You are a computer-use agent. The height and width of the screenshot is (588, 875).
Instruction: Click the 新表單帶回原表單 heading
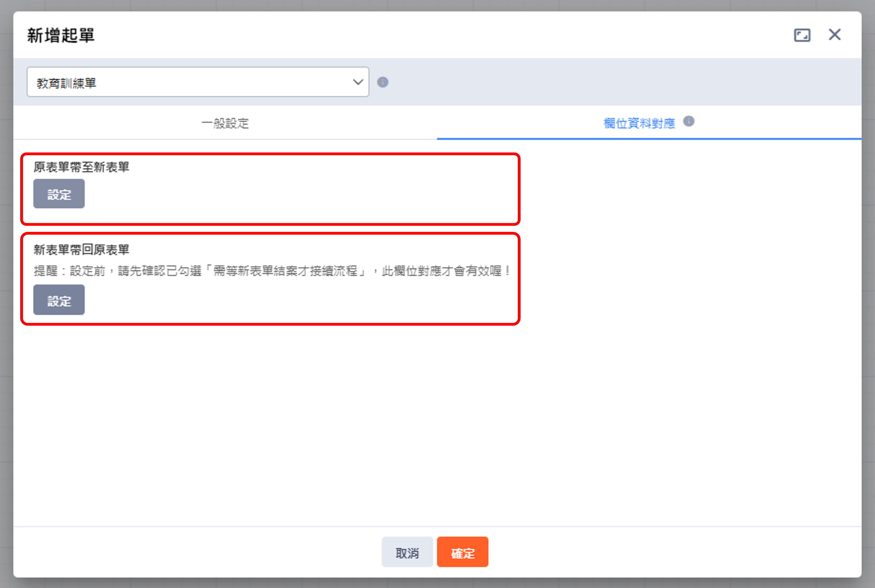pyautogui.click(x=81, y=249)
